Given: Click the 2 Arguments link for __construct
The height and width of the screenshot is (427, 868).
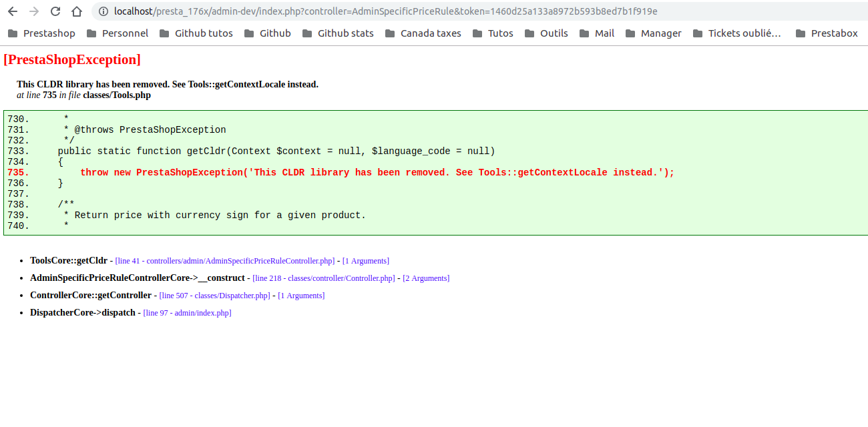Looking at the screenshot, I should 425,278.
